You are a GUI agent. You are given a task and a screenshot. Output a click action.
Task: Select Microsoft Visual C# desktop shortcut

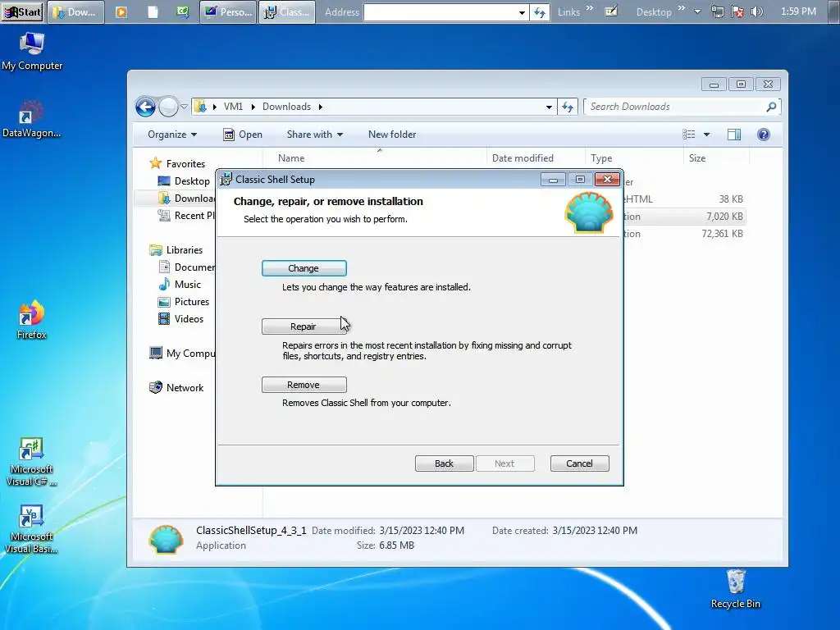click(32, 462)
